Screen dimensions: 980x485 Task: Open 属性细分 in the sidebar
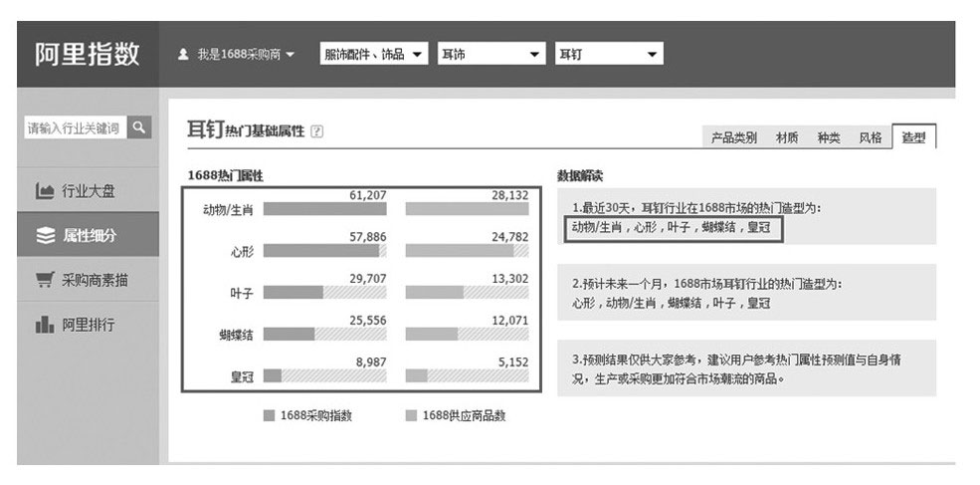coord(89,235)
